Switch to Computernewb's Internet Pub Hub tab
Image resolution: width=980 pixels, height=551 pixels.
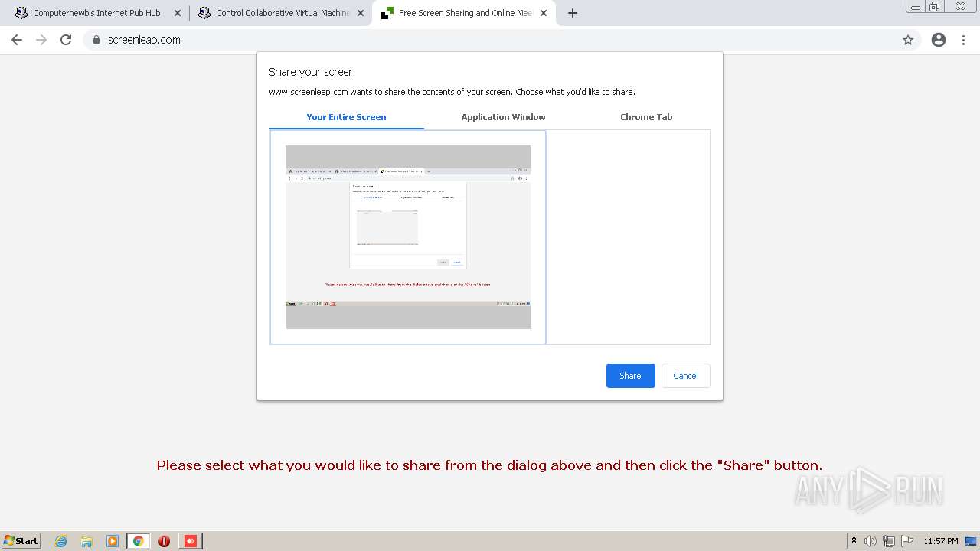pos(96,13)
